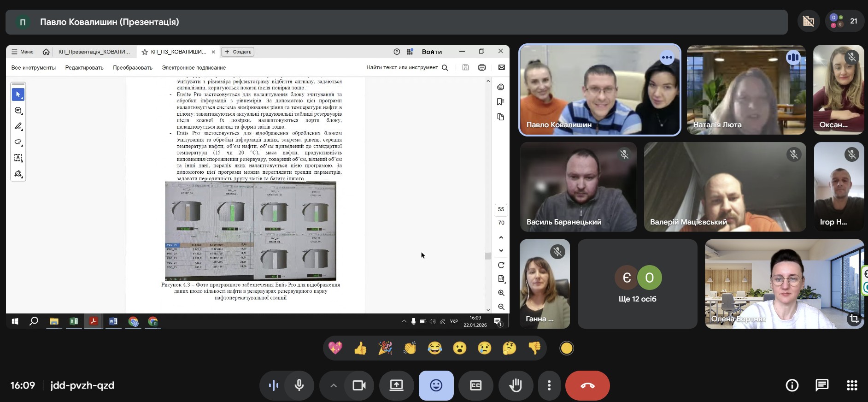Viewport: 868px width, 402px height.
Task: Click the PDF vertical scrollbar thumb
Action: click(x=488, y=256)
